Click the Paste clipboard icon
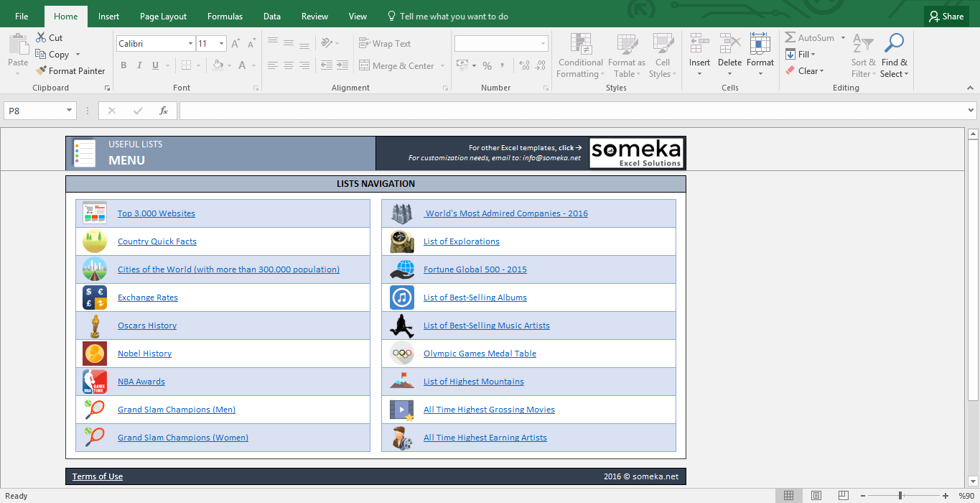The width and height of the screenshot is (980, 503). coord(18,45)
